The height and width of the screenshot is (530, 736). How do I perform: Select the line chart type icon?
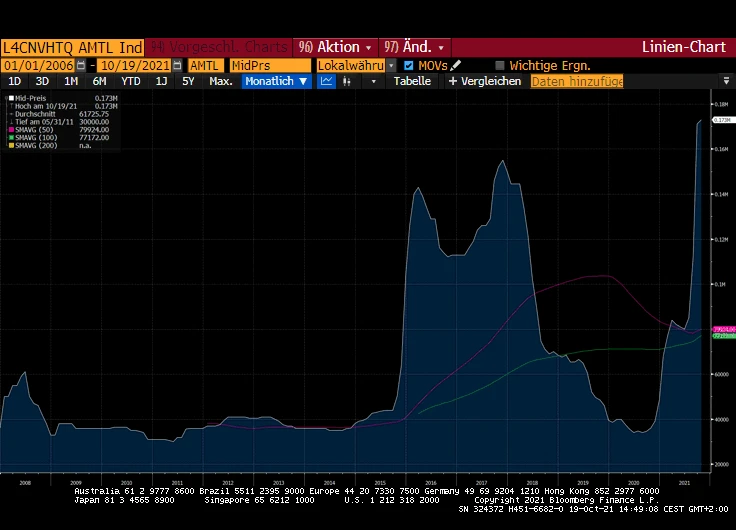pyautogui.click(x=327, y=81)
